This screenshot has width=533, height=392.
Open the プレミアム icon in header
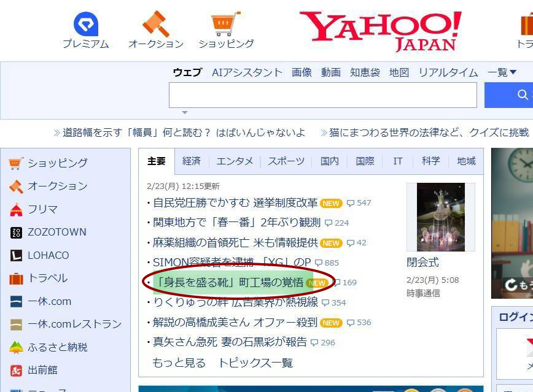click(x=86, y=24)
